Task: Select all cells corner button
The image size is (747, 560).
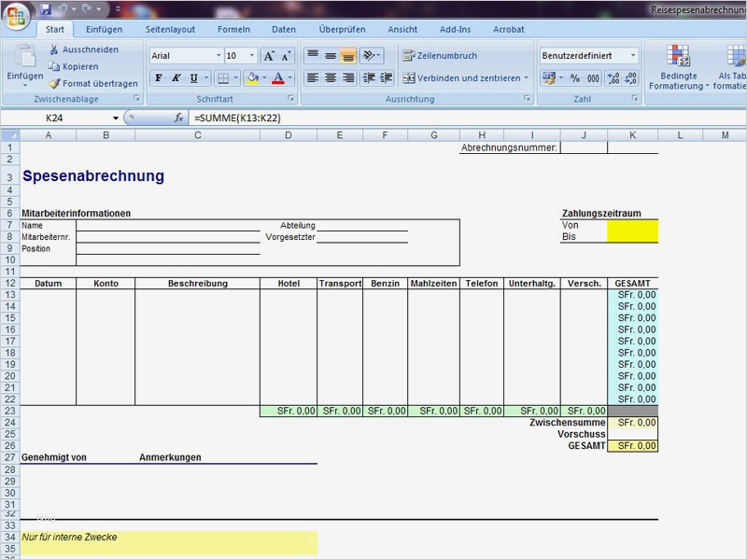Action: [10, 135]
